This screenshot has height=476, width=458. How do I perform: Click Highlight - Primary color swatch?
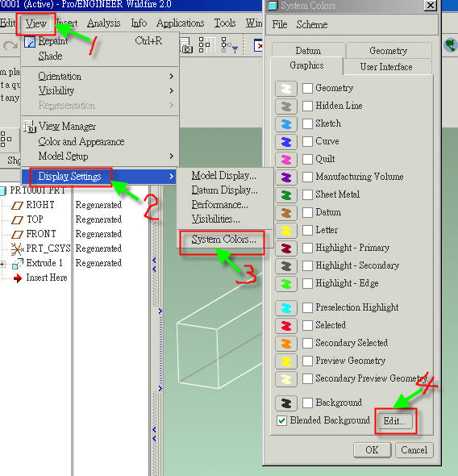[x=286, y=248]
